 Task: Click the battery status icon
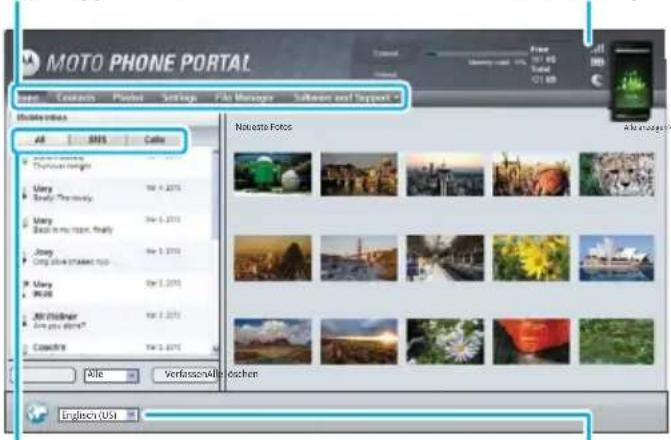(x=597, y=63)
